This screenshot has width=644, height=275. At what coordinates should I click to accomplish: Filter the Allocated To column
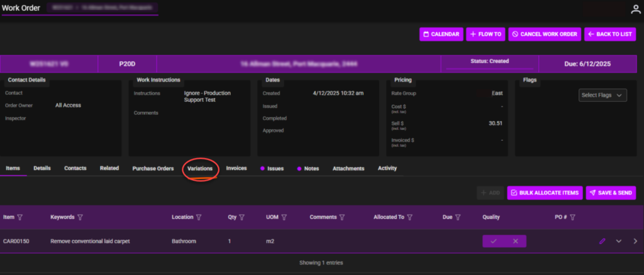click(x=409, y=217)
